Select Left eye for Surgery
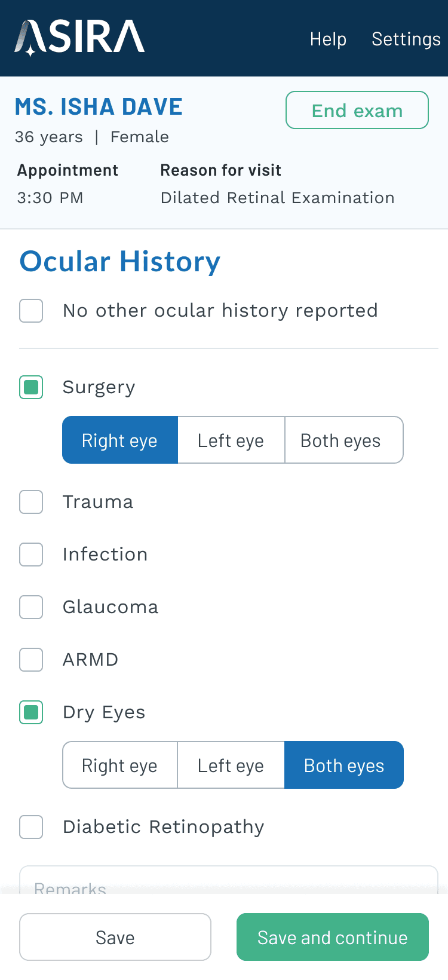Viewport: 448px width, 980px height. (x=231, y=440)
